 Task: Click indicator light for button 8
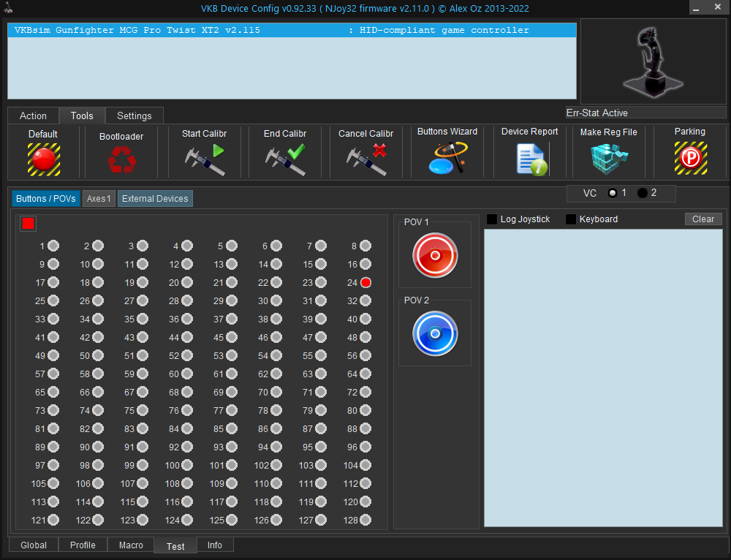pyautogui.click(x=366, y=246)
